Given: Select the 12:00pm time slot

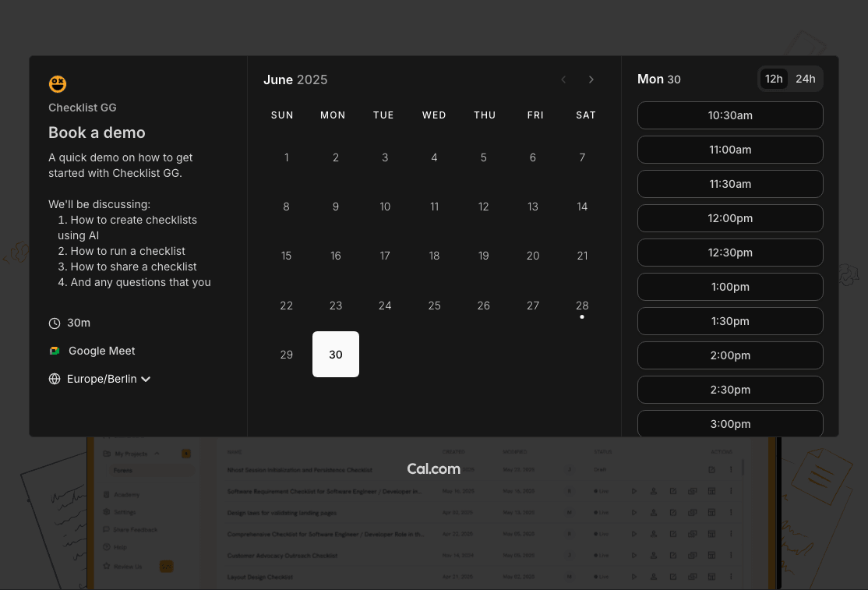Looking at the screenshot, I should [x=730, y=219].
